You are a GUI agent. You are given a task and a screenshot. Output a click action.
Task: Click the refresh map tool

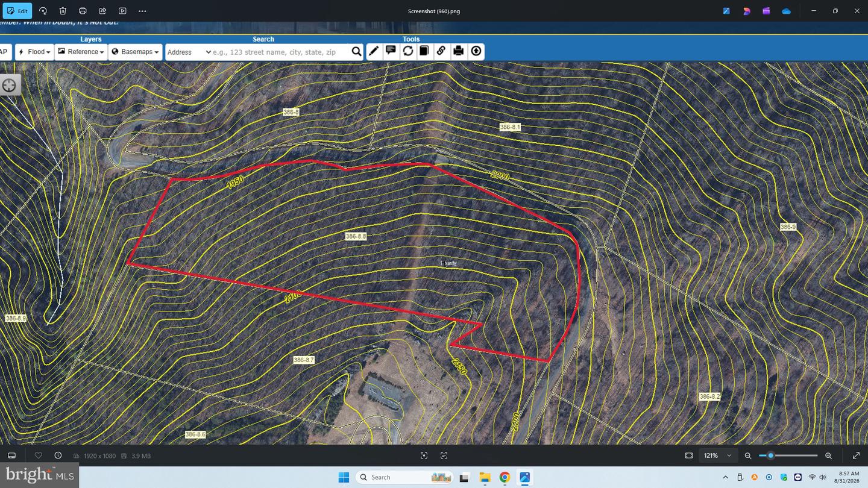point(408,51)
